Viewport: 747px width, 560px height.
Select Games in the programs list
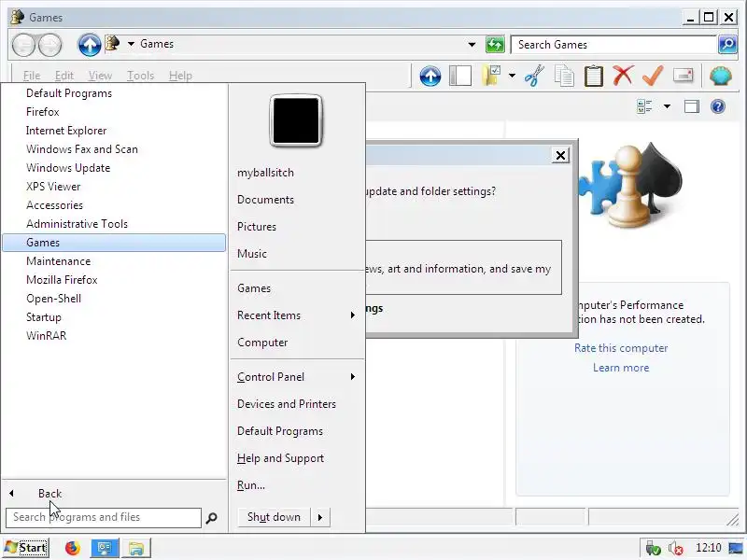click(114, 243)
